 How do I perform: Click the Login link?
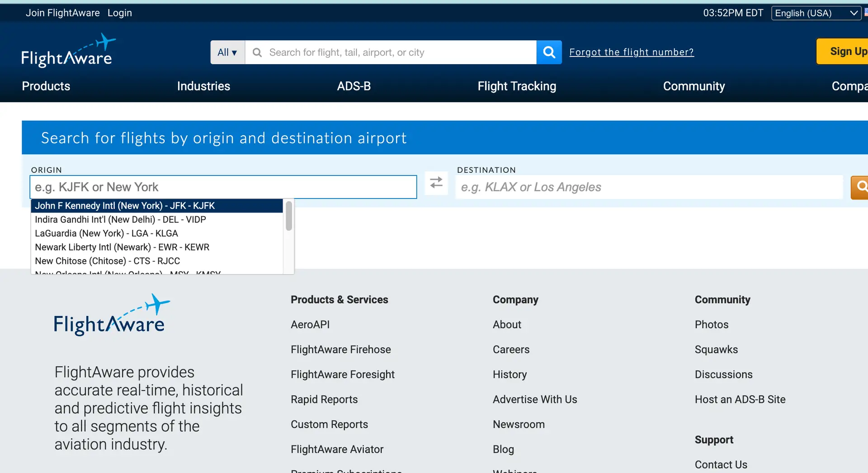pos(120,13)
